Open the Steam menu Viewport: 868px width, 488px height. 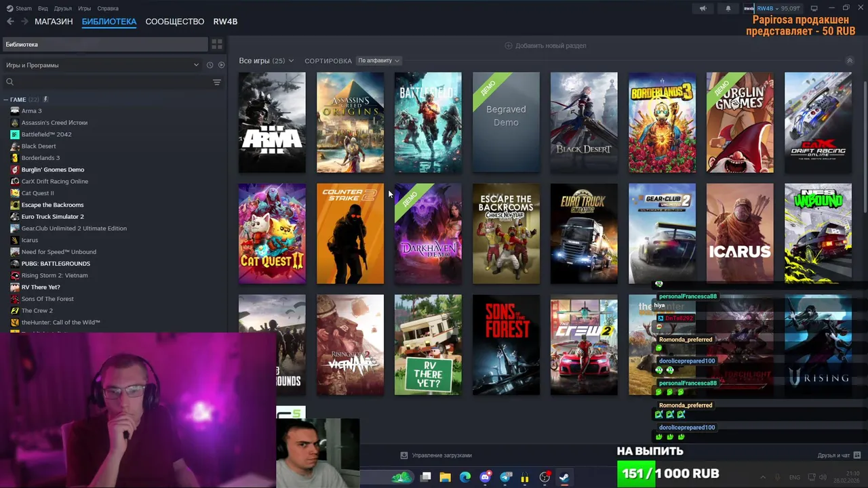[19, 8]
